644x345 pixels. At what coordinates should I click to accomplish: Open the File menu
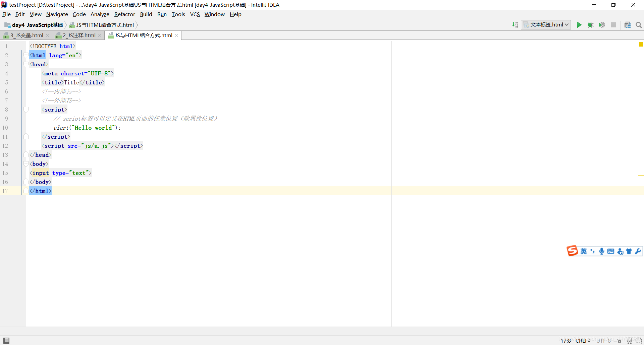click(x=6, y=14)
